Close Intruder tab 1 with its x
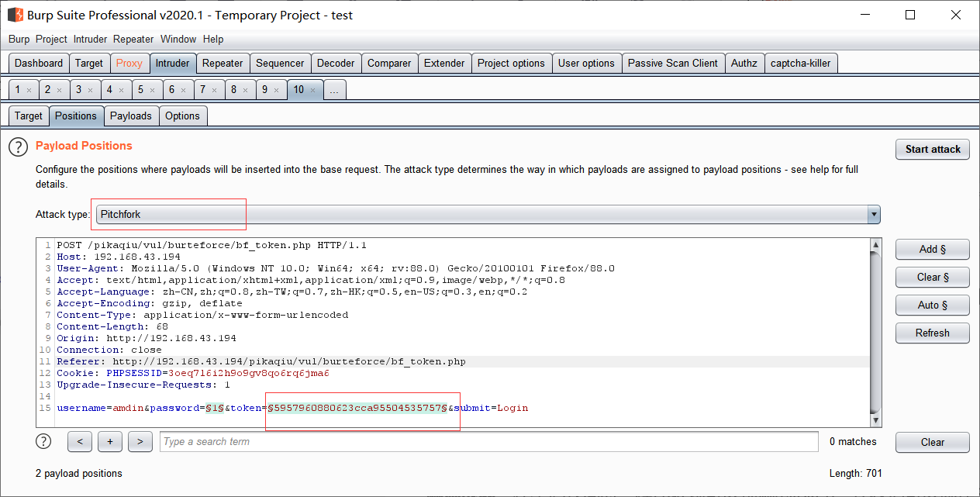Viewport: 980px width, 497px height. point(29,90)
